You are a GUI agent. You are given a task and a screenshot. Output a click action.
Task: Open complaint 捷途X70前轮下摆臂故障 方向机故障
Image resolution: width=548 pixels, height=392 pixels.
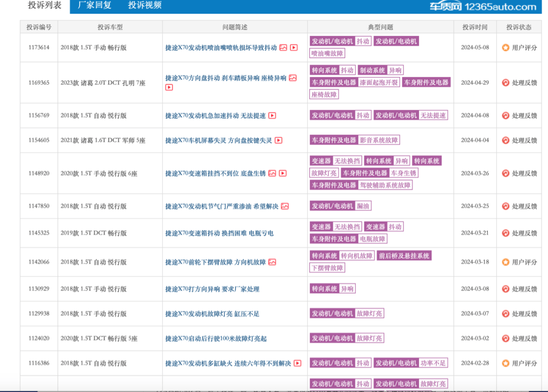[215, 262]
